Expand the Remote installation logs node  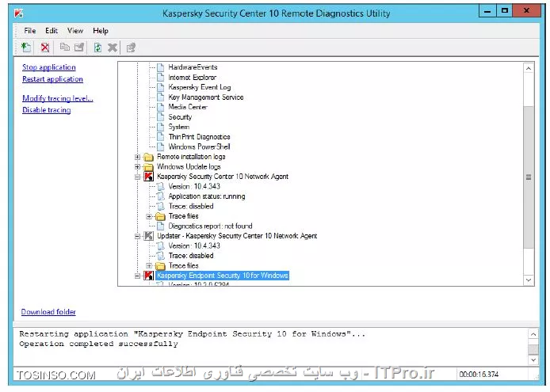[138, 157]
